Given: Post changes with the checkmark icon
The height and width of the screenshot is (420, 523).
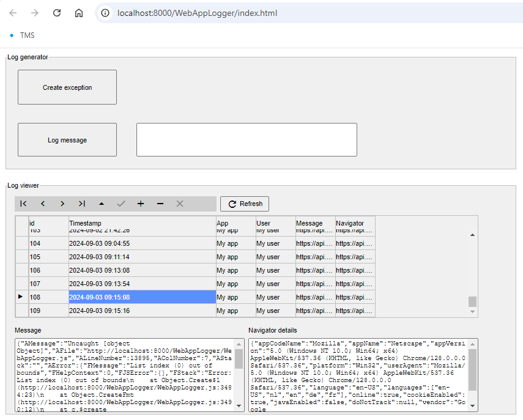Looking at the screenshot, I should (121, 204).
